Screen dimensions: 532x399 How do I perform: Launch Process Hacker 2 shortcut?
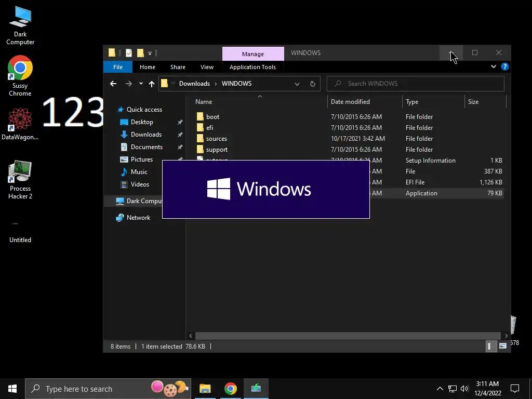tap(20, 180)
